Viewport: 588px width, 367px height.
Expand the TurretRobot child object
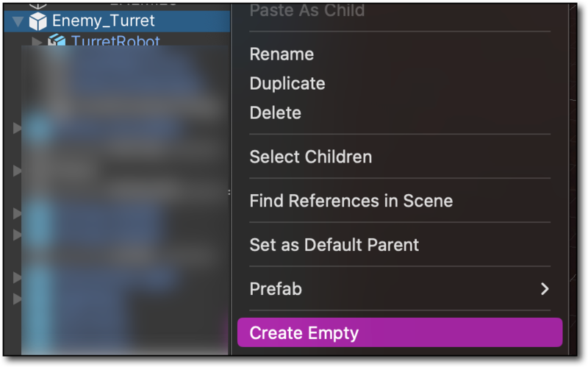(x=37, y=42)
